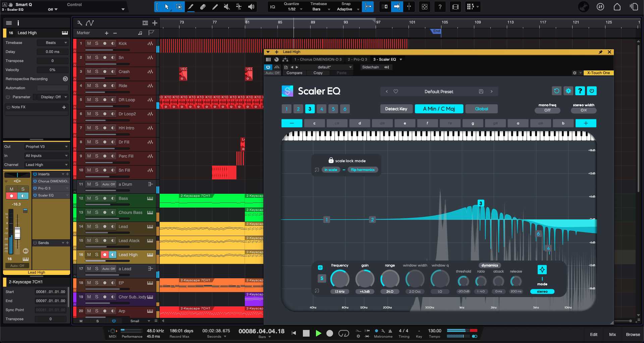The width and height of the screenshot is (644, 343).
Task: Toggle loop in transport bar
Action: pos(344,333)
